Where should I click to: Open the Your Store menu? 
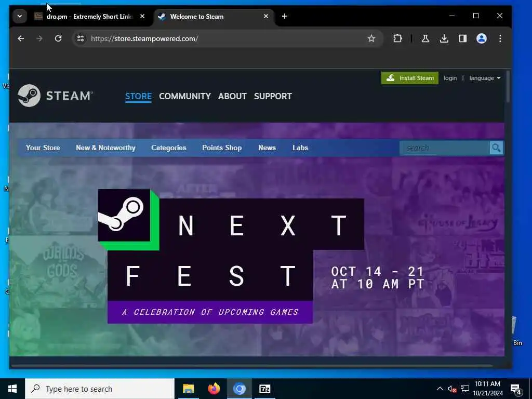click(x=43, y=148)
